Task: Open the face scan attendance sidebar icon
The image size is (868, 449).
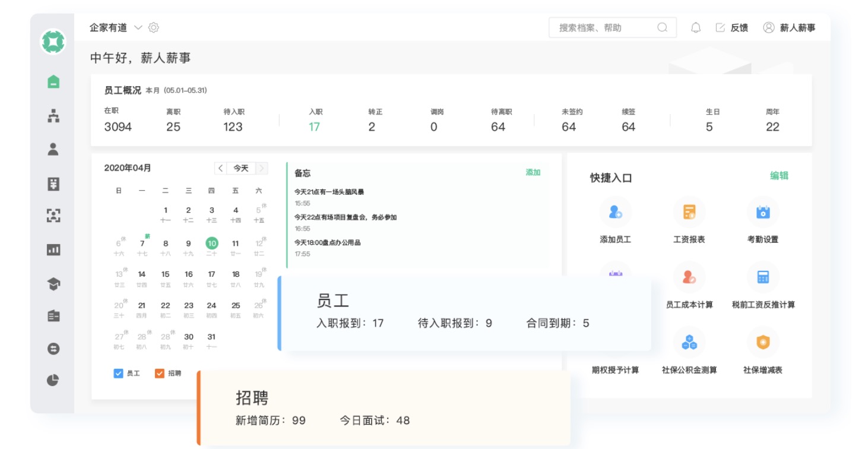Action: coord(53,216)
